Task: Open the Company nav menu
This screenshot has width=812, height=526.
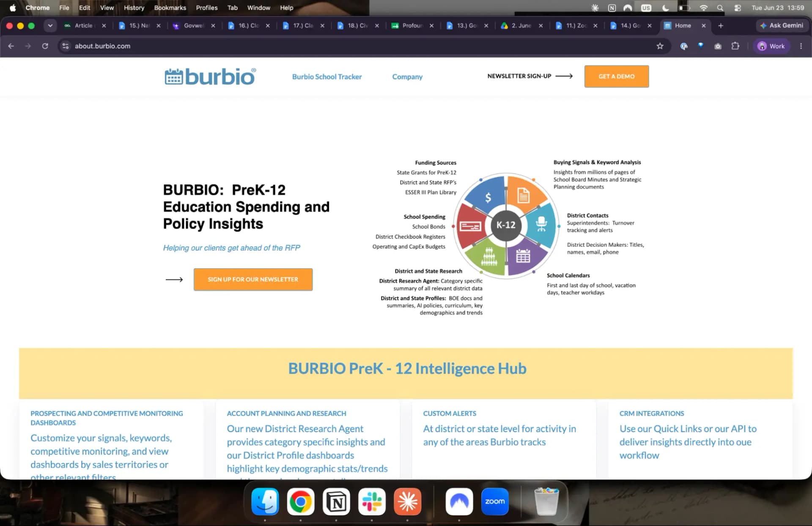Action: click(407, 77)
